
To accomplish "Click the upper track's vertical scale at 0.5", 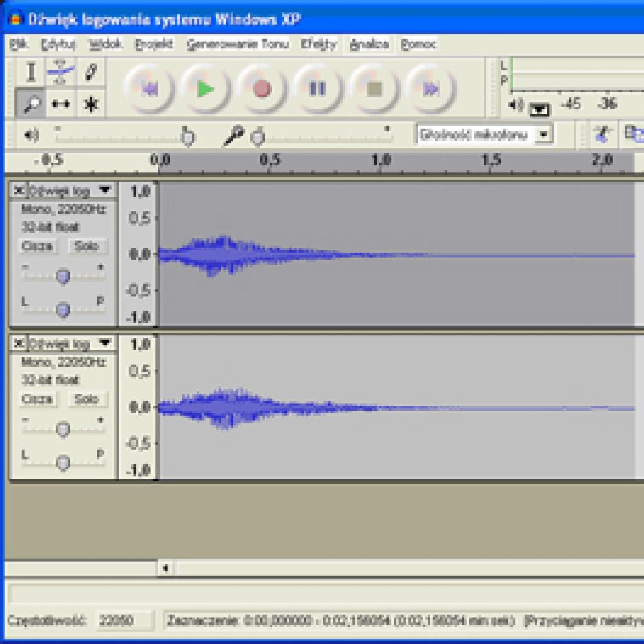I will pos(140,218).
